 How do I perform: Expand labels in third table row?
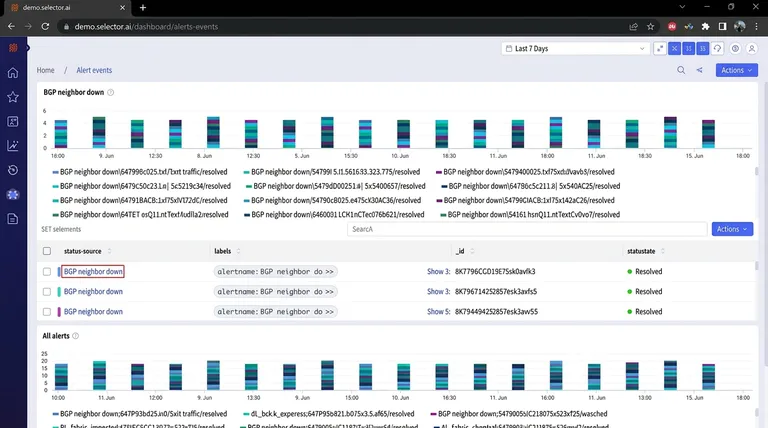pyautogui.click(x=275, y=311)
